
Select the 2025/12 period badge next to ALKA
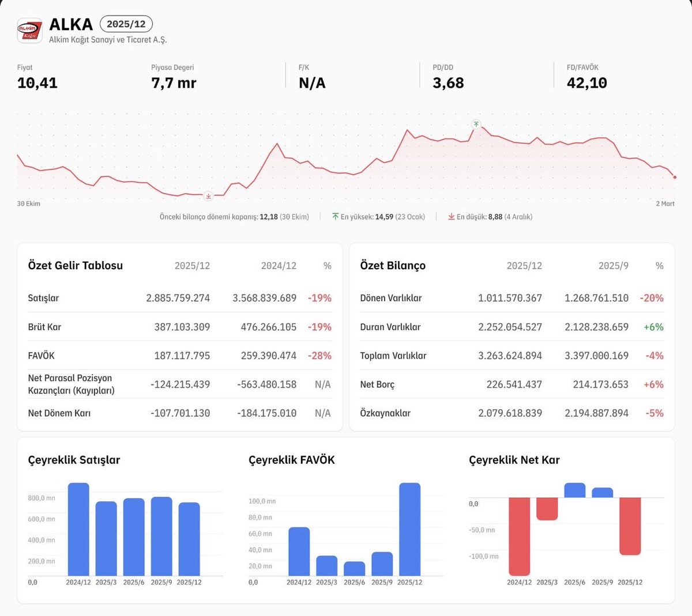click(x=126, y=24)
